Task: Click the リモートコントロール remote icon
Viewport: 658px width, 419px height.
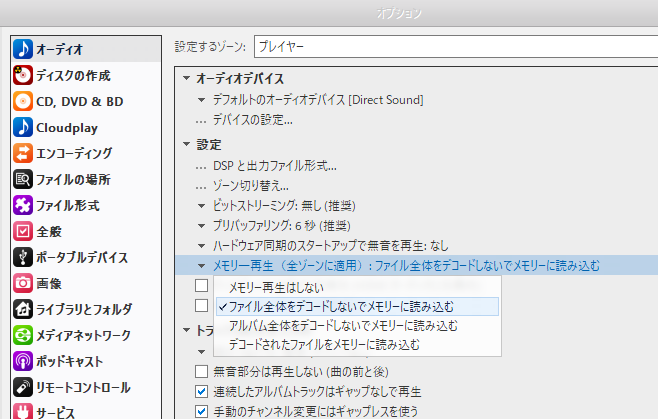Action: 23,388
